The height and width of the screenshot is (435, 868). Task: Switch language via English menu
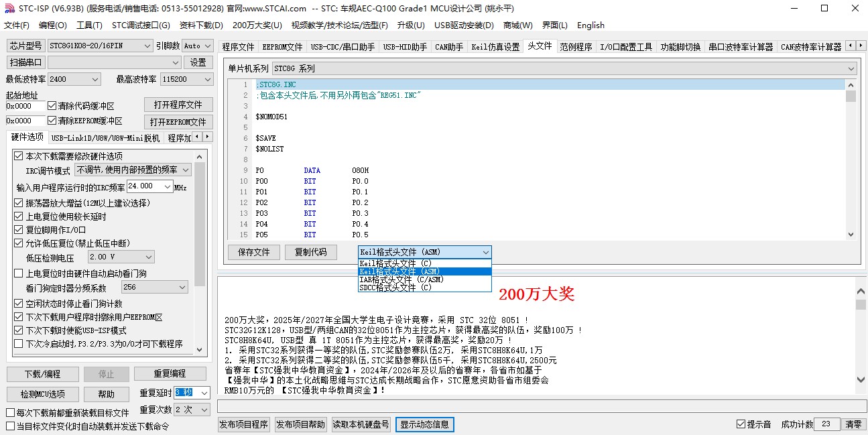(591, 25)
